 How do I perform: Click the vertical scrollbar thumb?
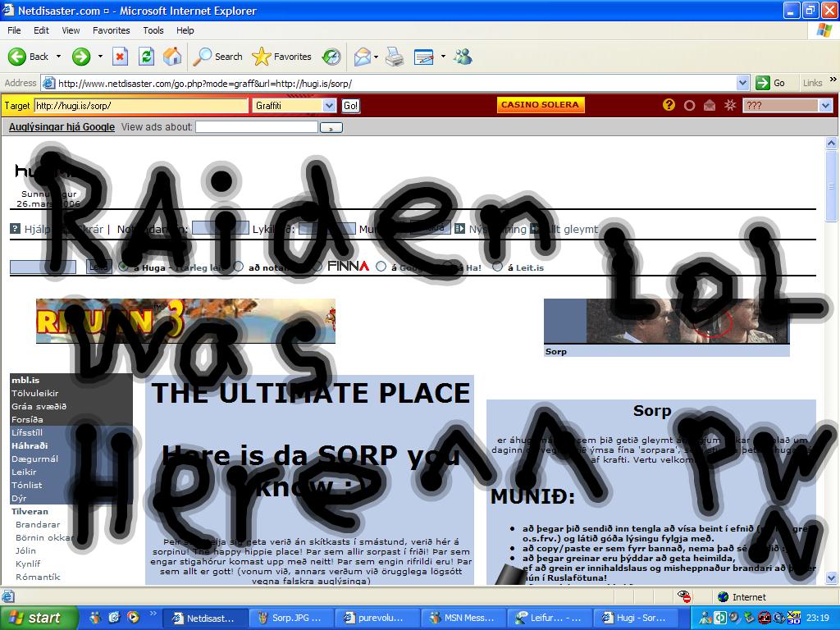(831, 186)
